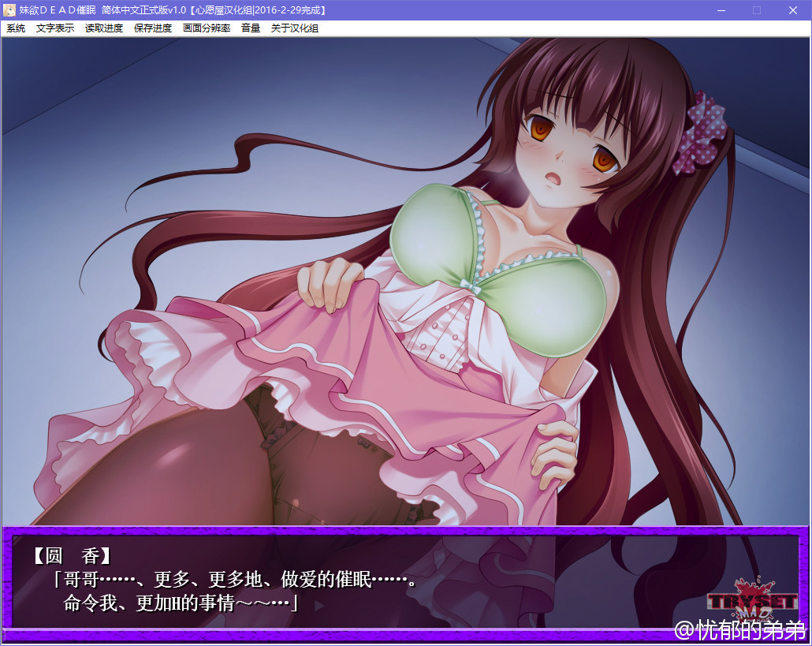This screenshot has width=812, height=646.
Task: Expand the 读取进度 load menu
Action: click(104, 28)
